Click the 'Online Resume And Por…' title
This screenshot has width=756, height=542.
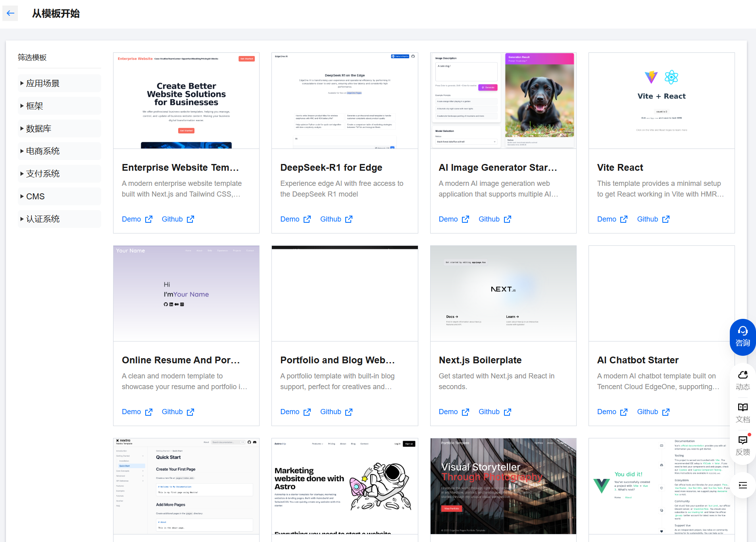[x=181, y=360]
